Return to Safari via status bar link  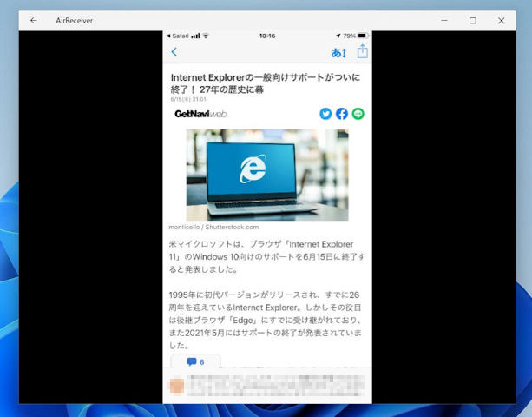point(178,36)
